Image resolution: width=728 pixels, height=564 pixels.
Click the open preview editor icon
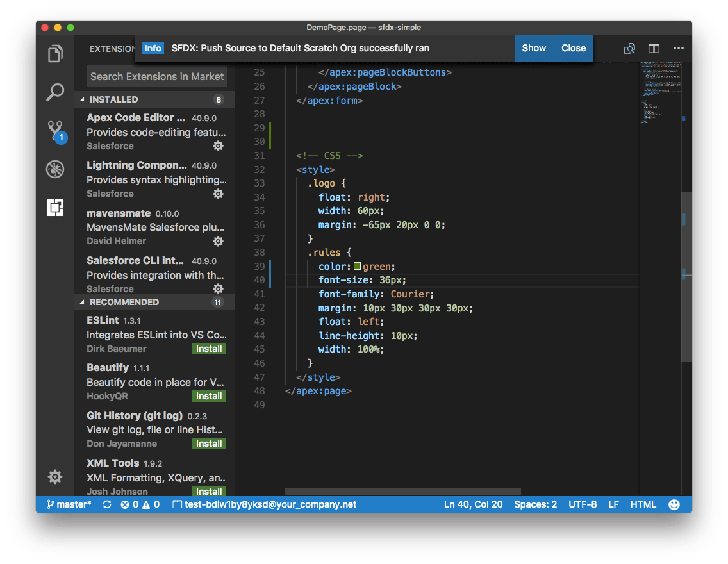629,48
